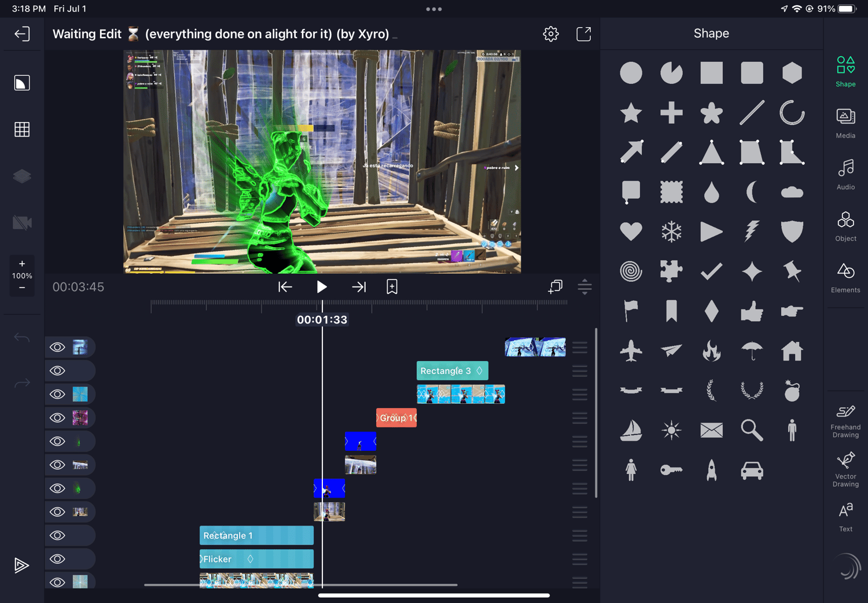Expand timeline height handle icon
Viewport: 868px width, 603px height.
tap(584, 286)
